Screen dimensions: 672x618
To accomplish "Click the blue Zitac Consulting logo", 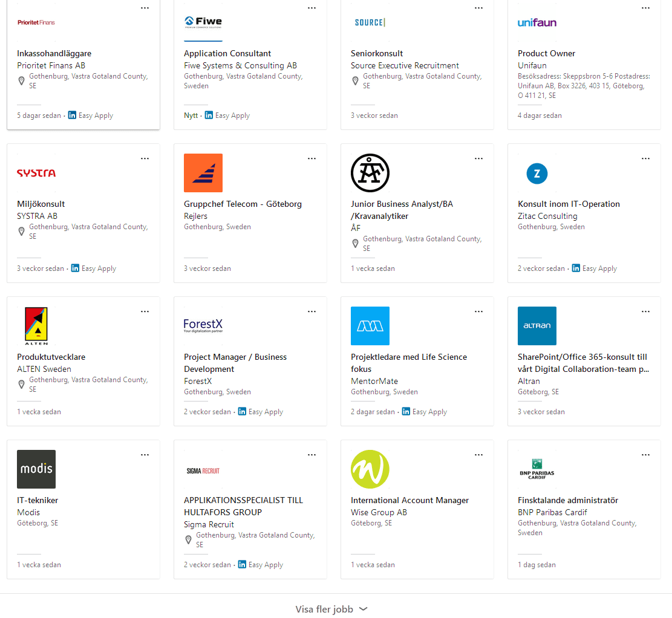I will tap(537, 174).
